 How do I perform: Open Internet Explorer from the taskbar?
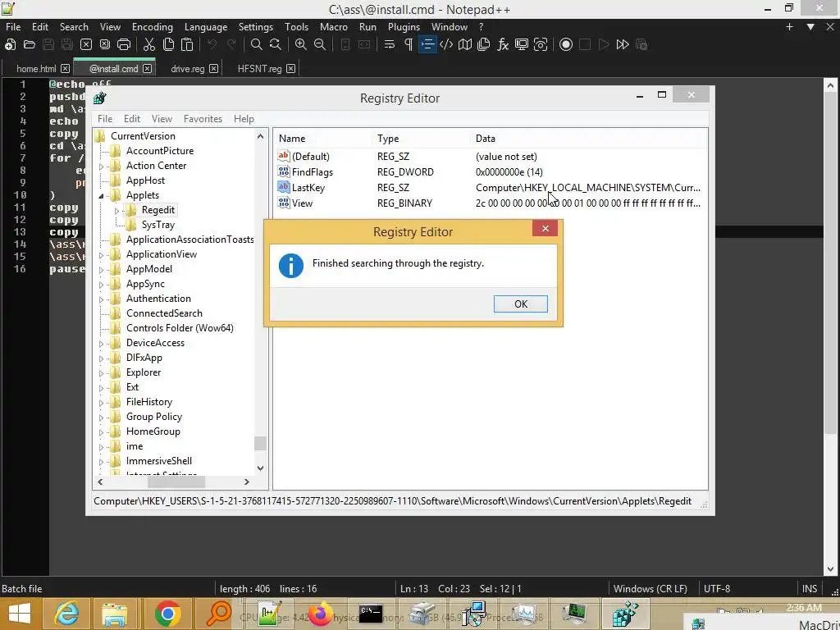66,614
